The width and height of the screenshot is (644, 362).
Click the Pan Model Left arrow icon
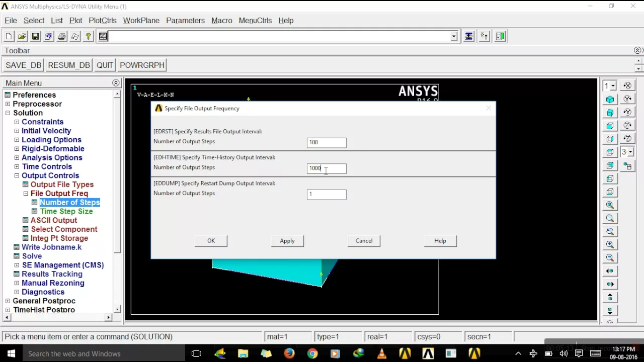tap(610, 271)
